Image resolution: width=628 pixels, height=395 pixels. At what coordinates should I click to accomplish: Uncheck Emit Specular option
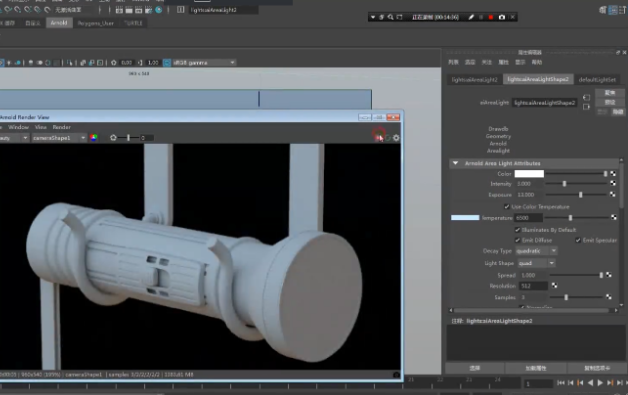click(578, 240)
